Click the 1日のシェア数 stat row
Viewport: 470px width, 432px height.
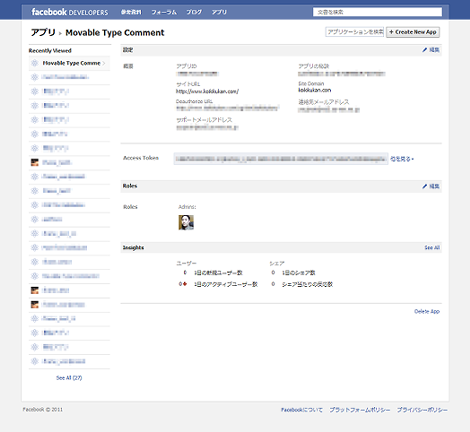293,273
